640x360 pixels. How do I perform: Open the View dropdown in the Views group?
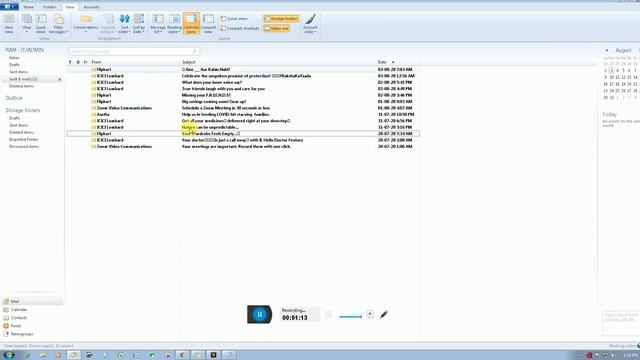click(27, 24)
